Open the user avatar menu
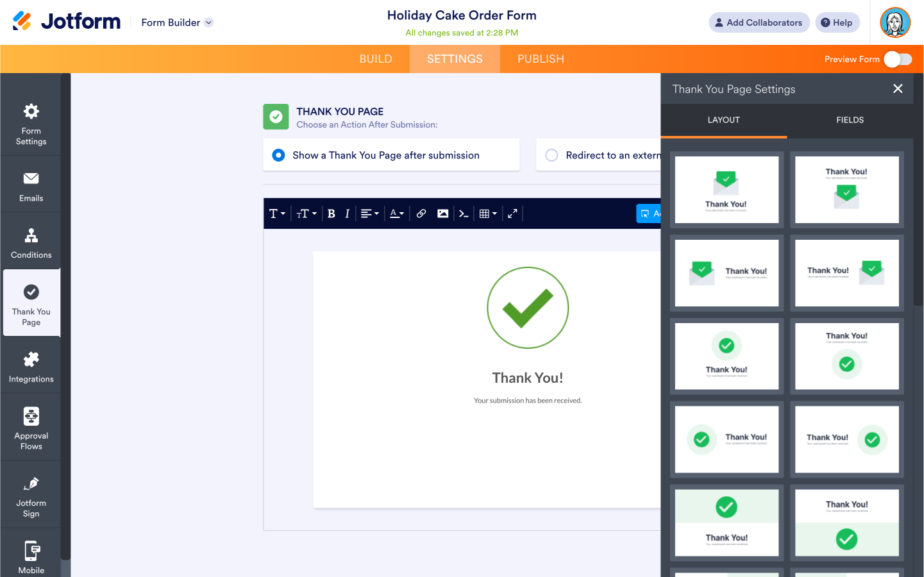This screenshot has height=577, width=924. (x=895, y=22)
